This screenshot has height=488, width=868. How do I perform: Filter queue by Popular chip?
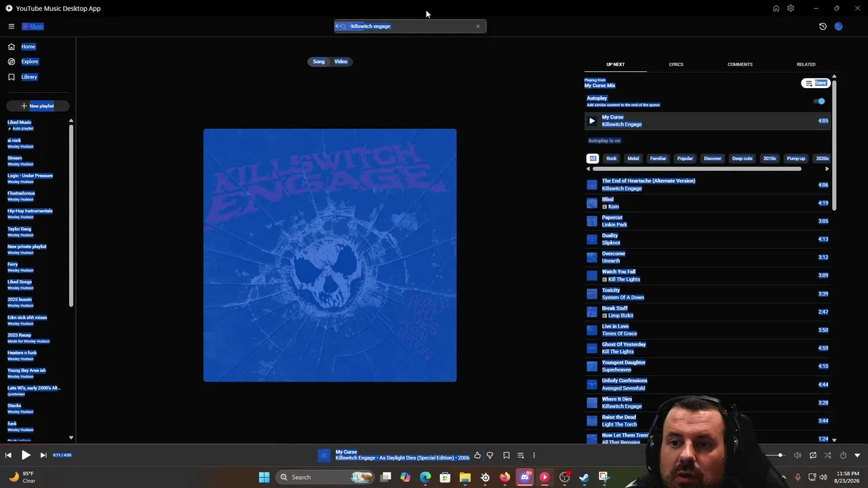click(685, 159)
